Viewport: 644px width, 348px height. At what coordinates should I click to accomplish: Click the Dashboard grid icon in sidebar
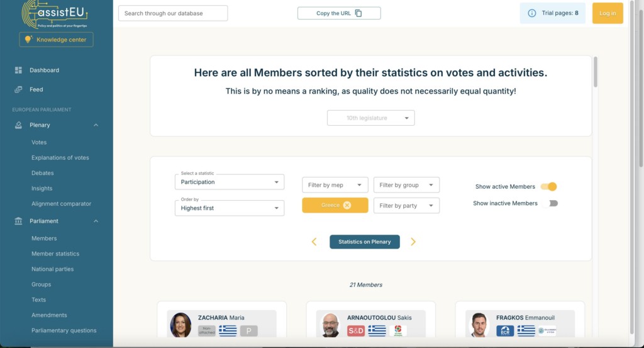pyautogui.click(x=18, y=70)
